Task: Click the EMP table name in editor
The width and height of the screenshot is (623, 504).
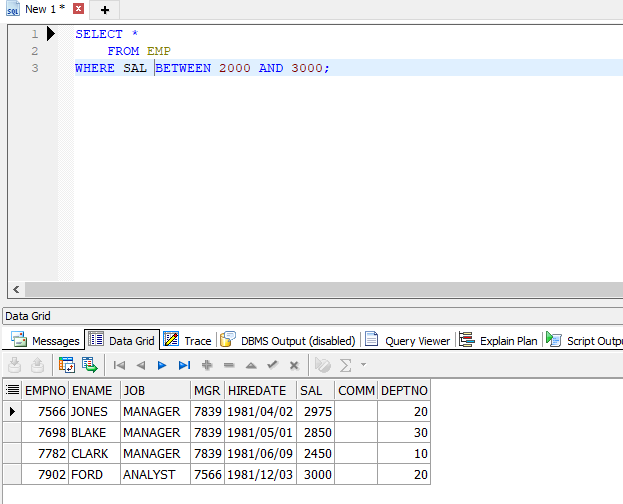Action: point(159,51)
